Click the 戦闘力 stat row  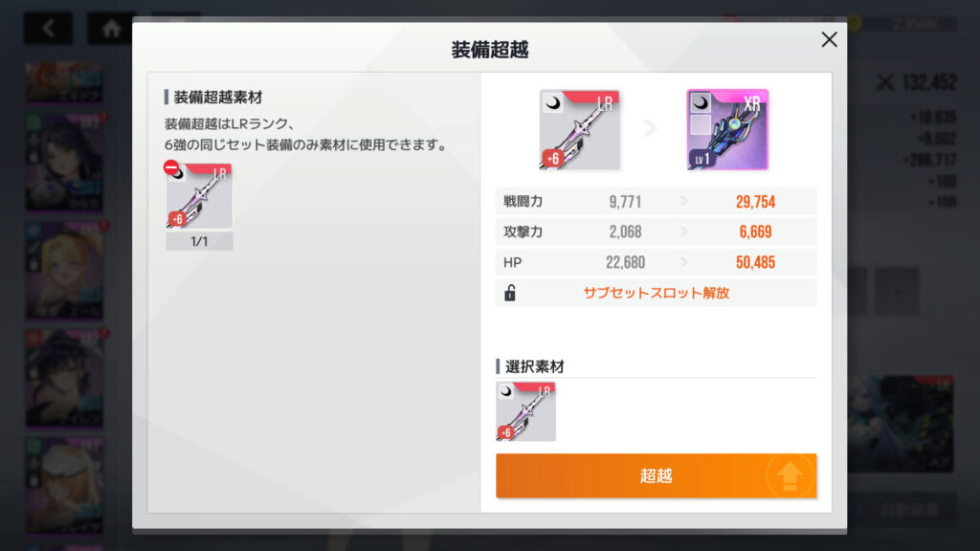656,201
